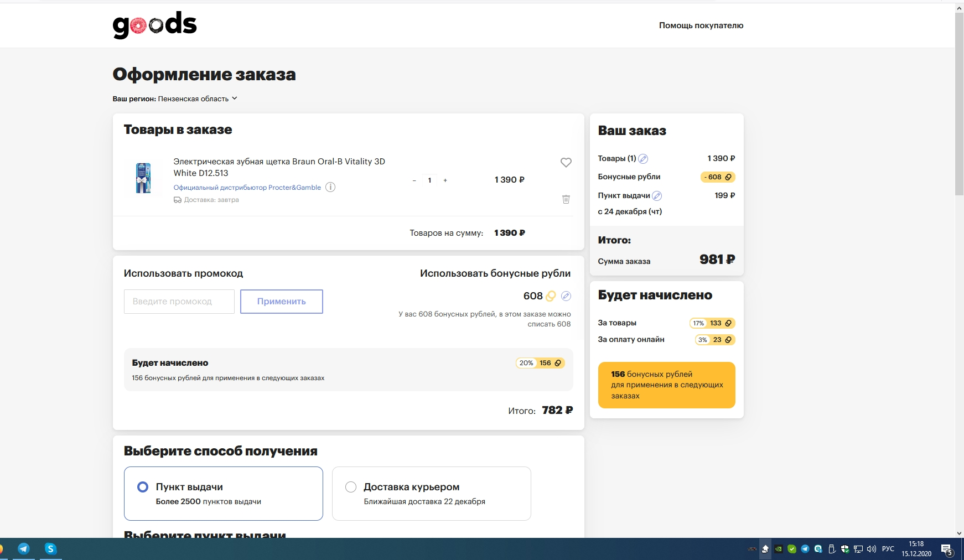
Task: Click the toothbrush quantity field showing 1
Action: pyautogui.click(x=429, y=180)
